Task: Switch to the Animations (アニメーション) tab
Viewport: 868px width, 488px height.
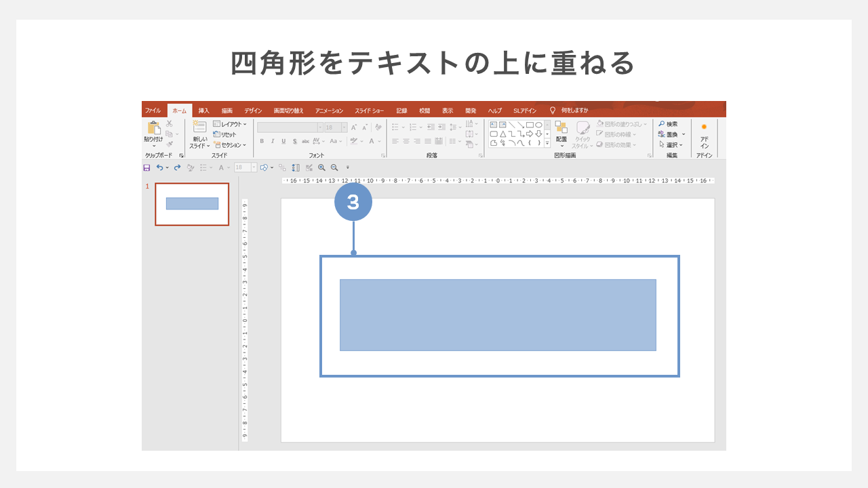Action: coord(329,110)
